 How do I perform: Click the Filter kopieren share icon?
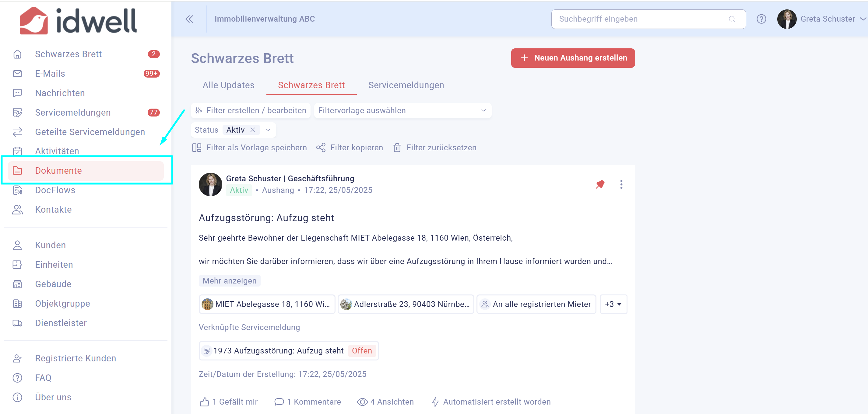321,148
